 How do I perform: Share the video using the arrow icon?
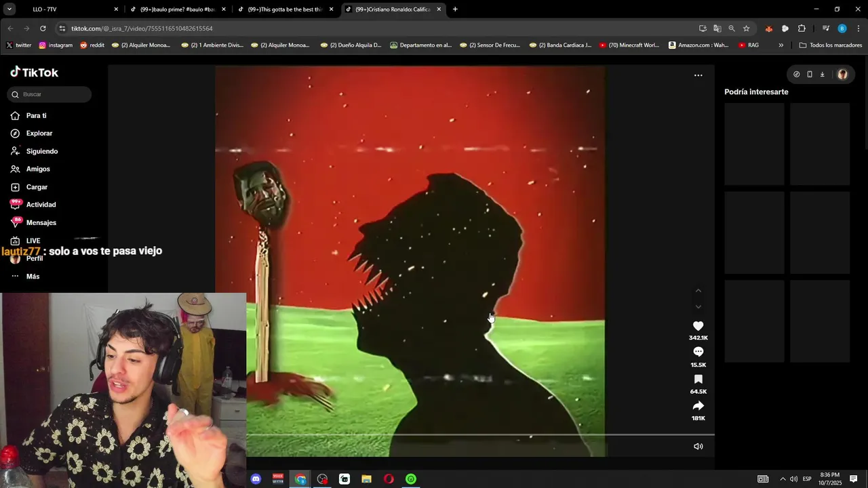(698, 406)
